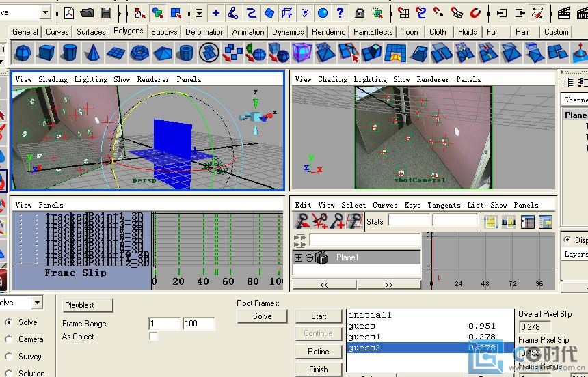
Task: Open Lighting menu in shotCamera panel
Action: click(x=370, y=79)
